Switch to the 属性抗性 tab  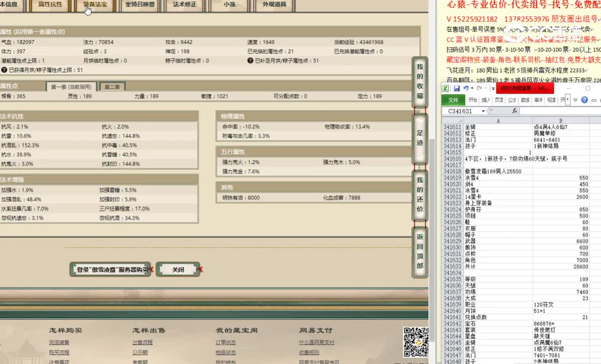(x=50, y=5)
